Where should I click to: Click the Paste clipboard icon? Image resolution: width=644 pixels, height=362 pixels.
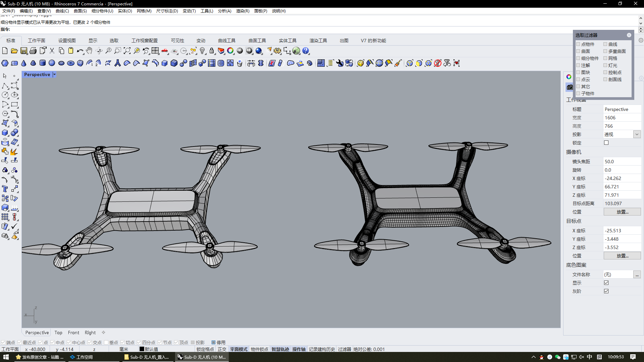pyautogui.click(x=70, y=51)
